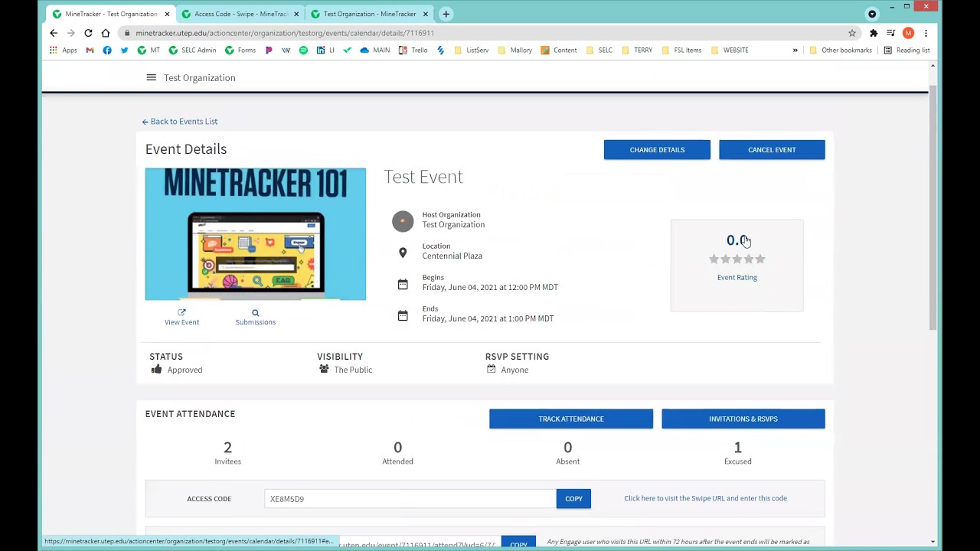Screen dimensions: 980x551
Task: Open the Other bookmarks folder
Action: point(840,51)
